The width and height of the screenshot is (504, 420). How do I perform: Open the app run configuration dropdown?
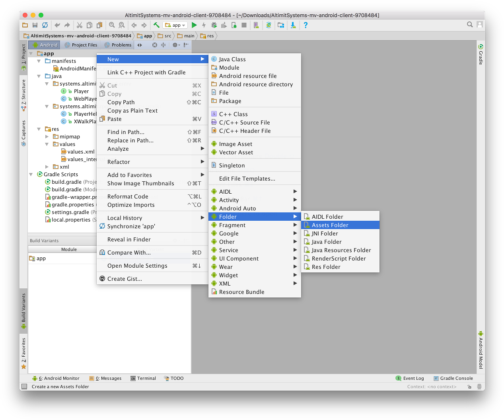pyautogui.click(x=175, y=25)
